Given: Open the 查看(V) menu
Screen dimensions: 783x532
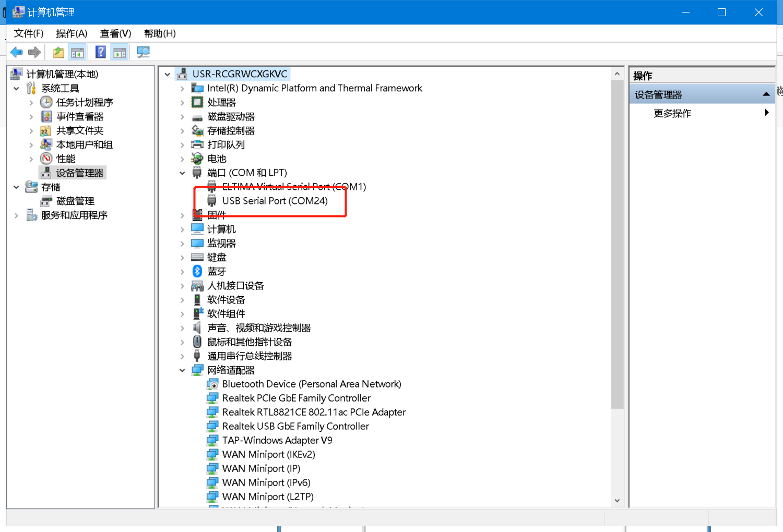Looking at the screenshot, I should 115,33.
